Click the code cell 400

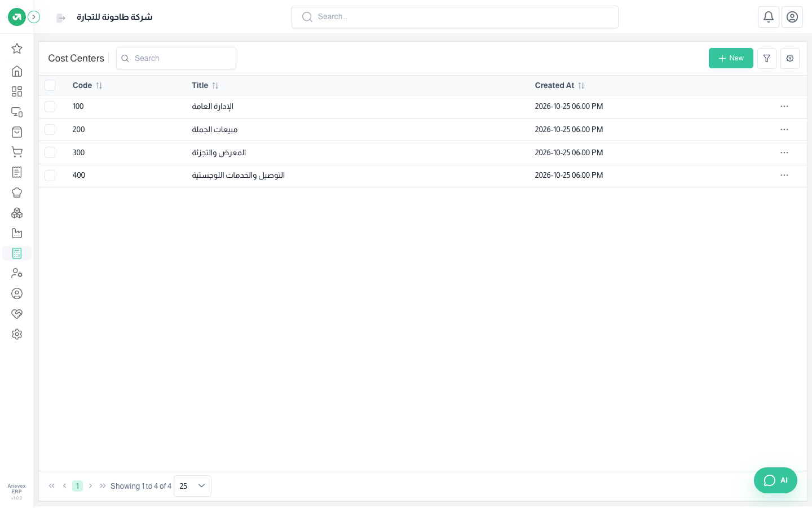(79, 175)
